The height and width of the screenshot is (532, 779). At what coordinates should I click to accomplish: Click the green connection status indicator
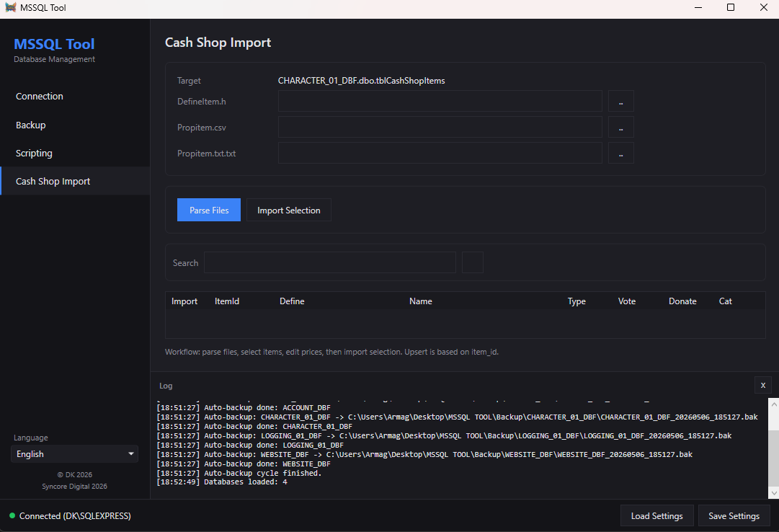(x=12, y=515)
